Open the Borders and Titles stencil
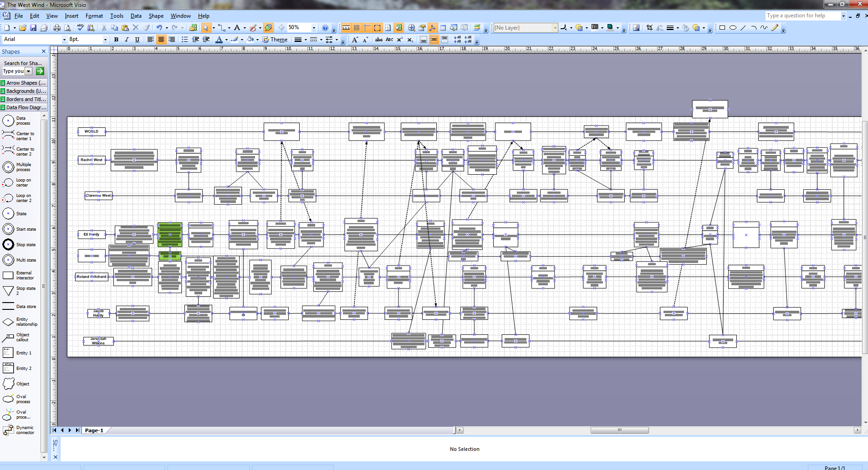 [24, 99]
